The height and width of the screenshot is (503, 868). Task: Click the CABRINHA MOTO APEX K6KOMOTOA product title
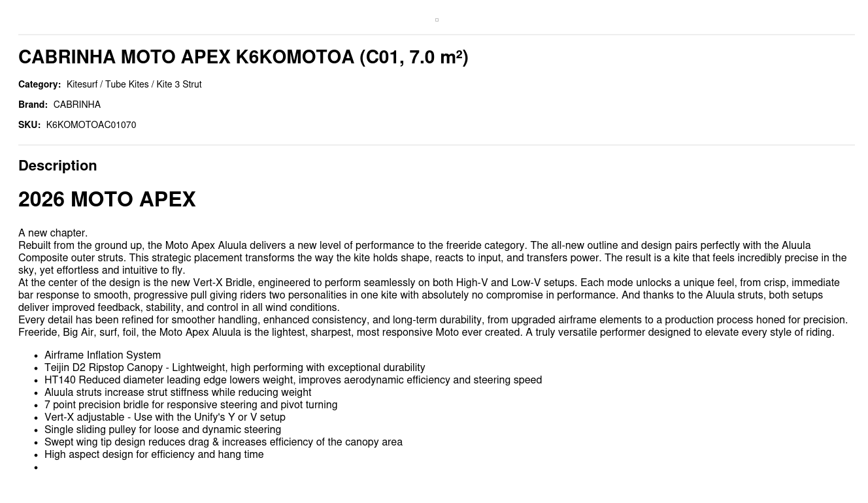click(x=243, y=57)
